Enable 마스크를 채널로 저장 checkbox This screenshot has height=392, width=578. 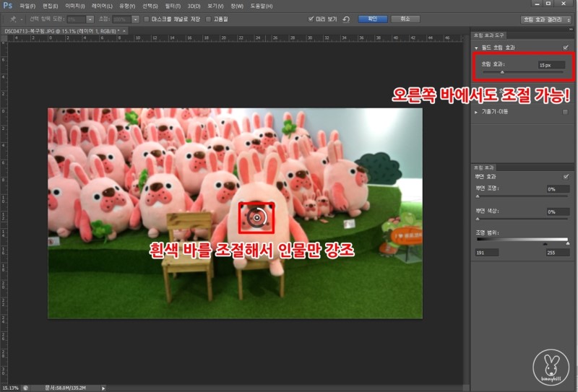(145, 19)
